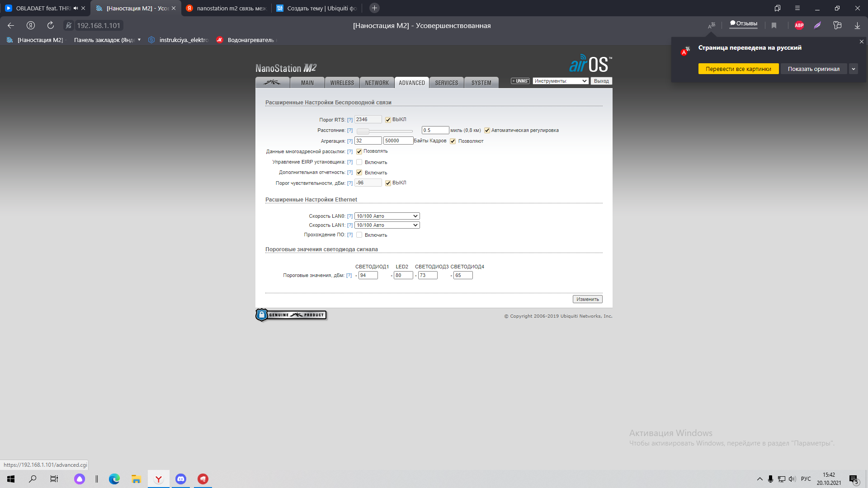Viewport: 868px width, 488px height.
Task: Toggle the RTS threshold ВЫКЛ checkbox
Action: click(x=388, y=120)
